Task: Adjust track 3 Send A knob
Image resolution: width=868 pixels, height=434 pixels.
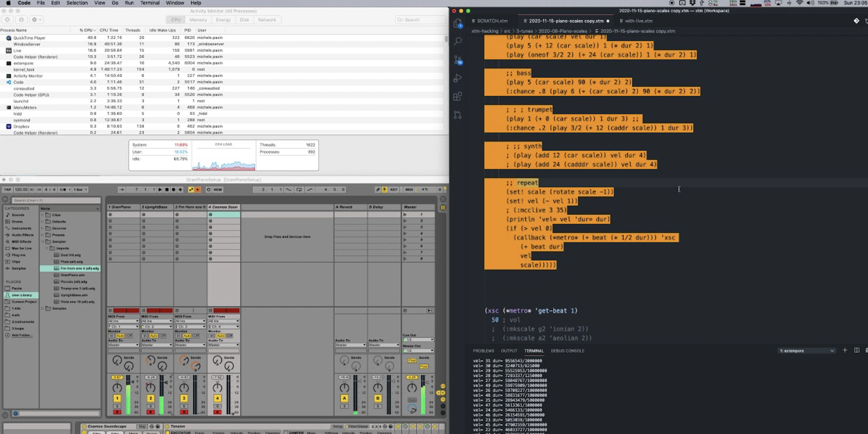Action: tap(184, 360)
